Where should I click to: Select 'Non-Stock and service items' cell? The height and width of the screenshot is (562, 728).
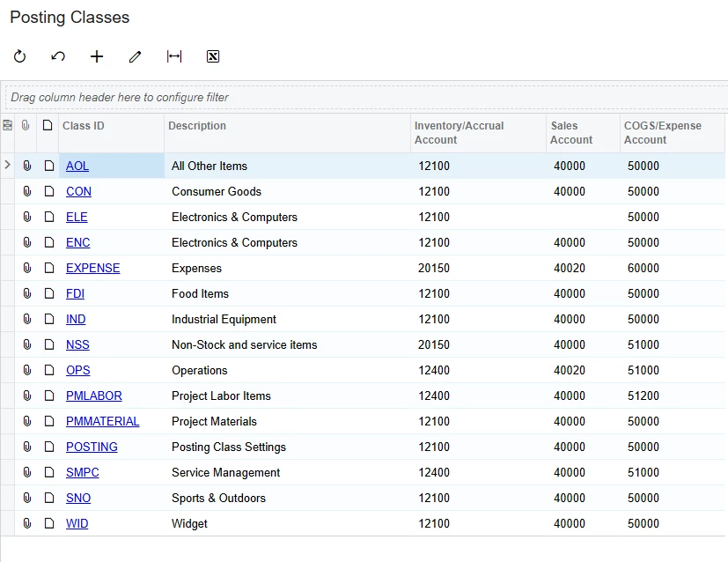coord(287,344)
